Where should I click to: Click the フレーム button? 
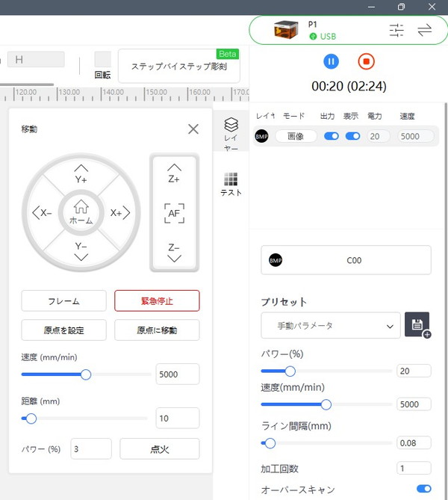tap(64, 300)
